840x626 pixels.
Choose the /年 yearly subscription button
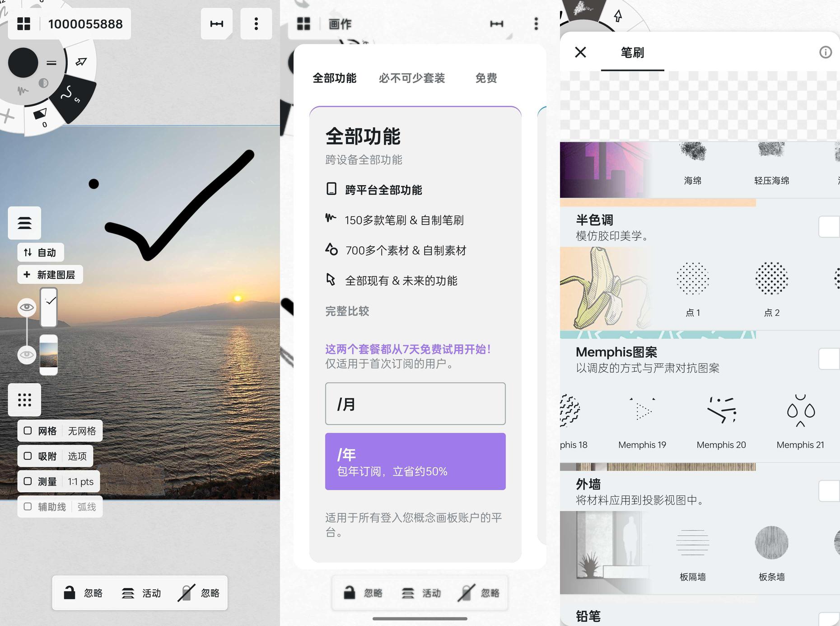coord(415,462)
